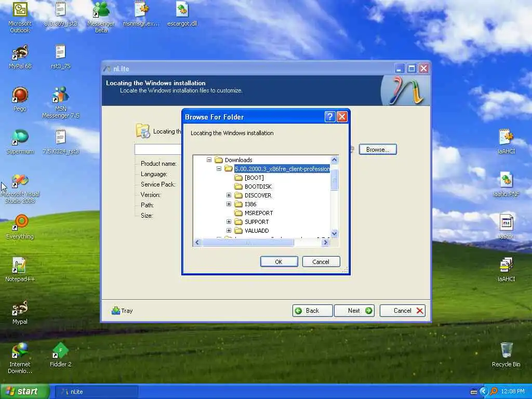
Task: Click the vertical scrollbar thumb in tree
Action: [x=334, y=179]
